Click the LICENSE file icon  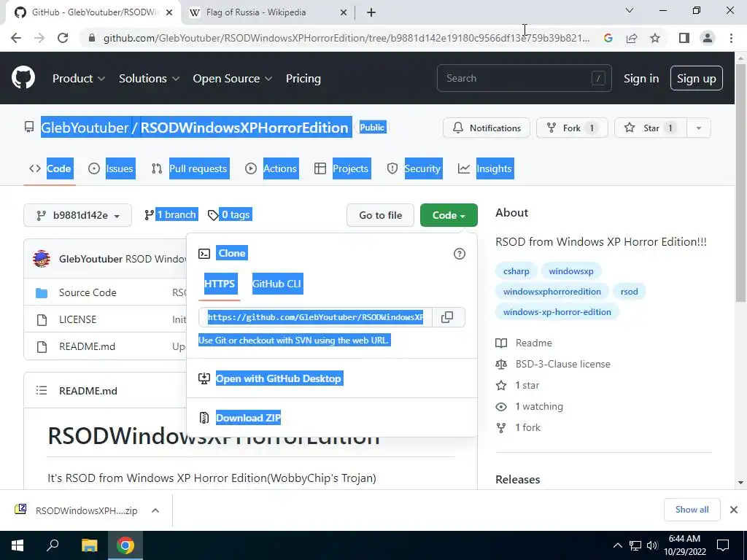(42, 320)
